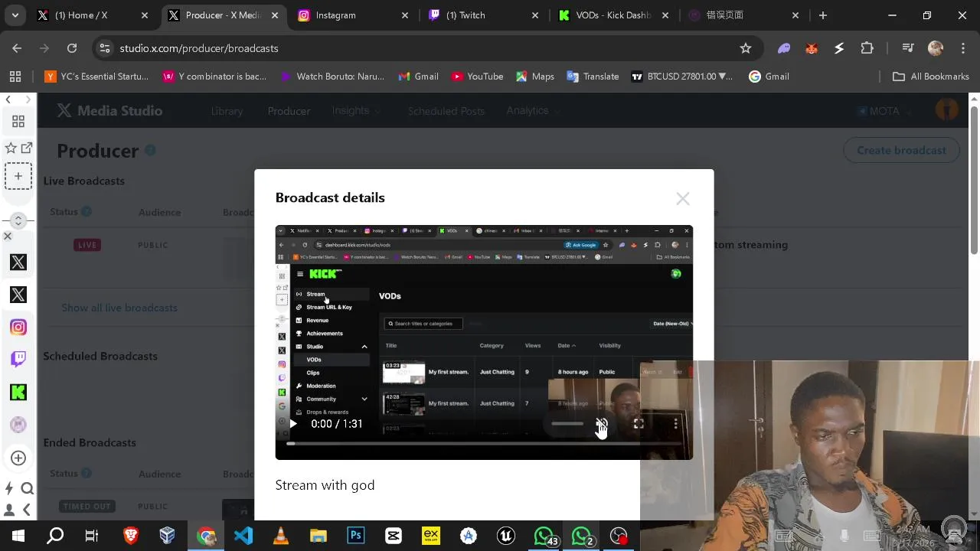
Task: Open YC's Essential Startup bookmark
Action: pos(96,77)
